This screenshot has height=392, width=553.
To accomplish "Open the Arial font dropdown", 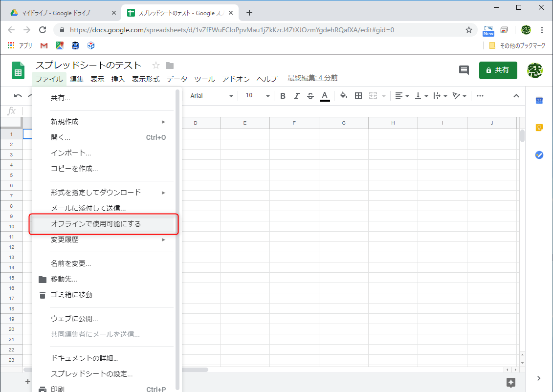I will (210, 95).
